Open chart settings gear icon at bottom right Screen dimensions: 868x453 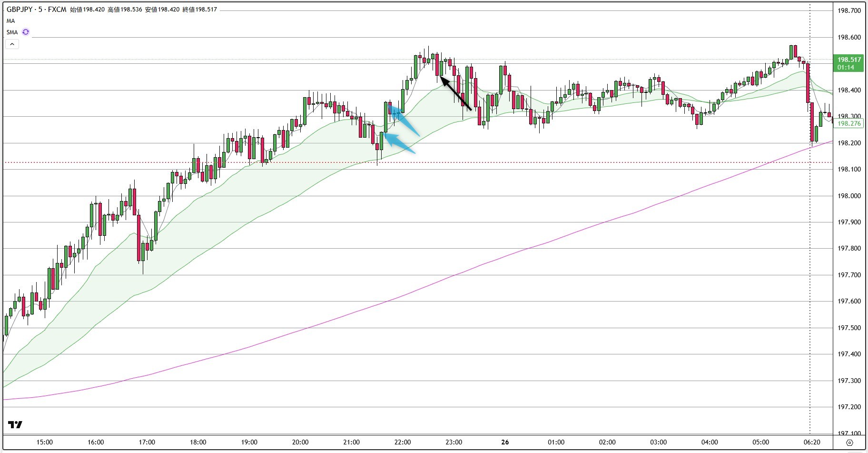850,443
